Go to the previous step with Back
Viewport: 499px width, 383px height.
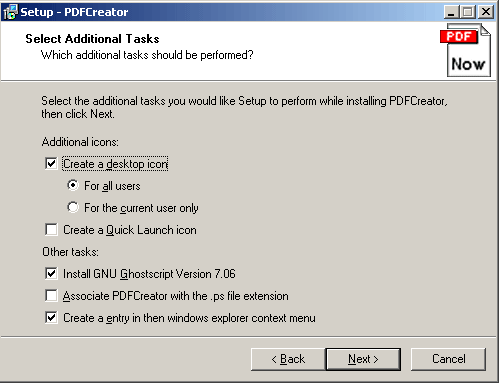(x=288, y=359)
